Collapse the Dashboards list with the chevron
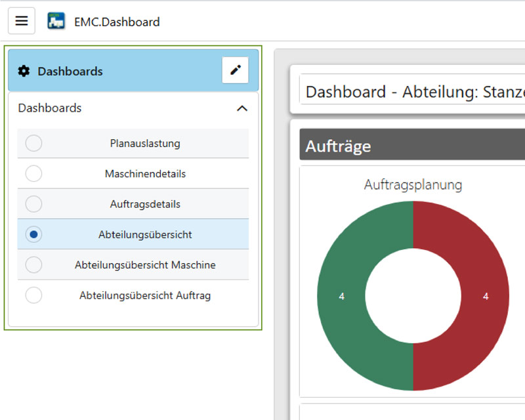This screenshot has height=420, width=525. click(x=241, y=108)
